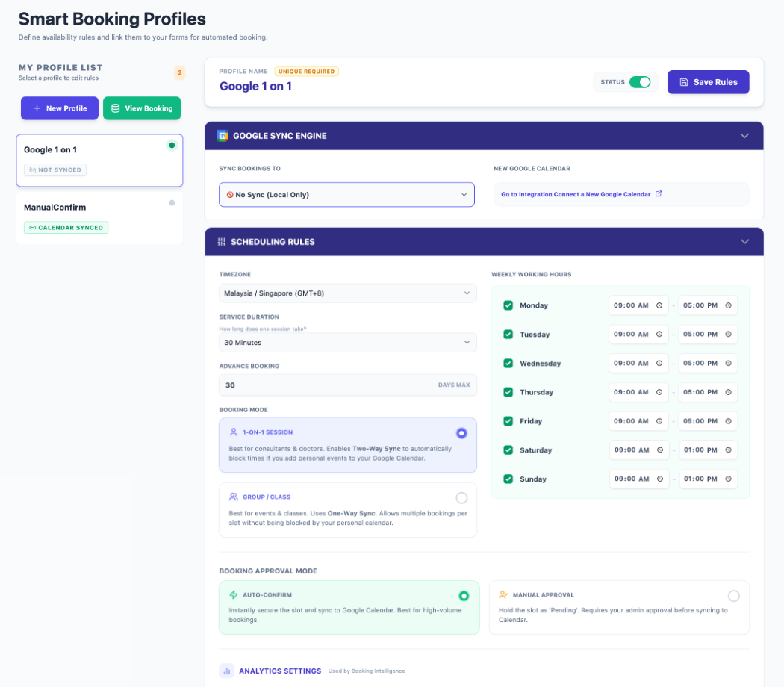The height and width of the screenshot is (687, 784).
Task: Click the Advance Booking days input field
Action: coord(346,384)
